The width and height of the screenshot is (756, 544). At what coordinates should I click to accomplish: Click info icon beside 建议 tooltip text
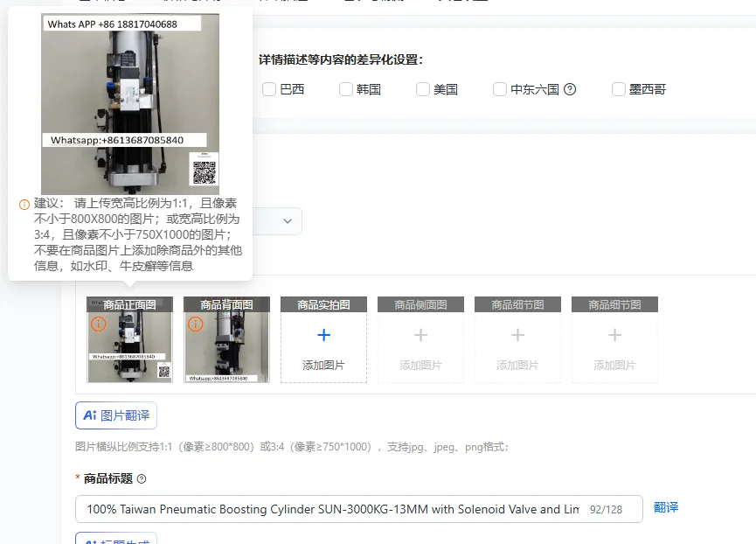(24, 205)
